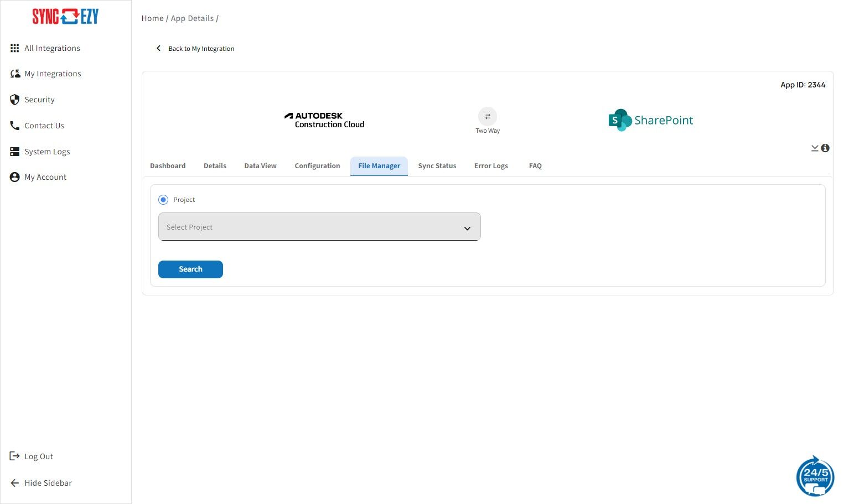Click the All Integrations grid icon
Viewport: 844px width, 504px height.
pyautogui.click(x=15, y=48)
